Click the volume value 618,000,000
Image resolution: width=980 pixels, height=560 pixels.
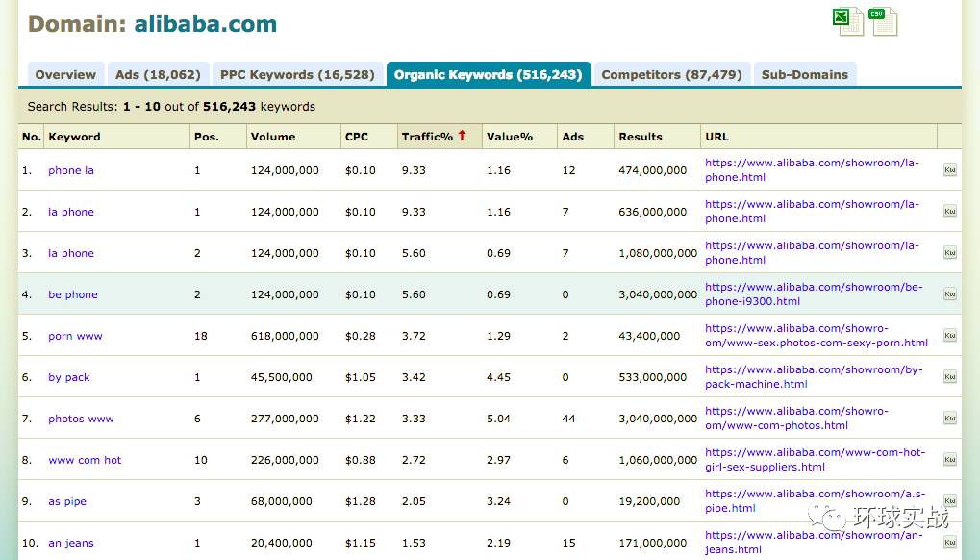click(285, 336)
